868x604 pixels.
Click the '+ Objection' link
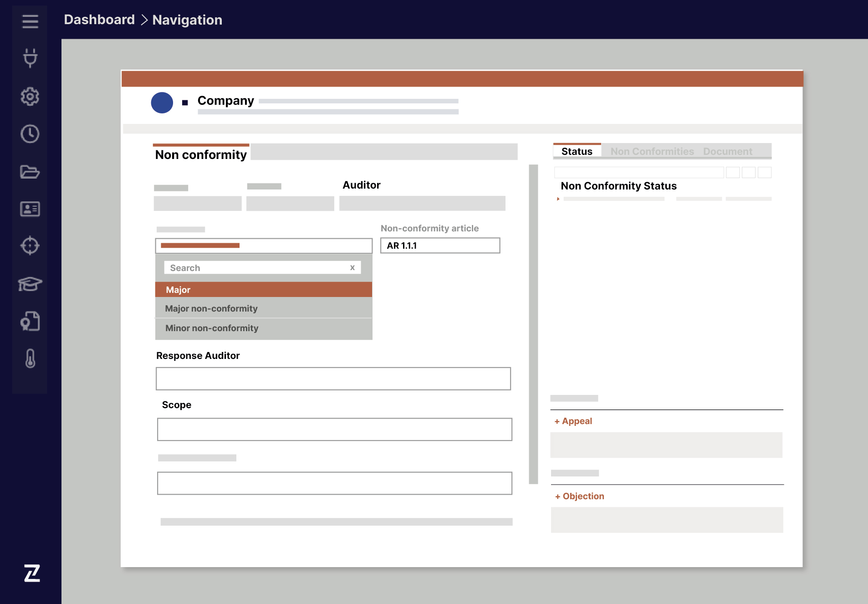pyautogui.click(x=580, y=496)
